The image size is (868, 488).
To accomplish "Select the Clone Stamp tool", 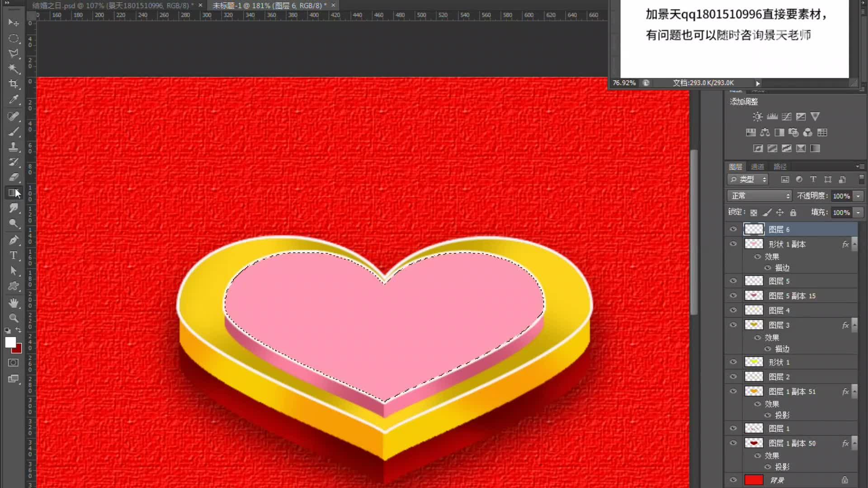I will [x=14, y=147].
